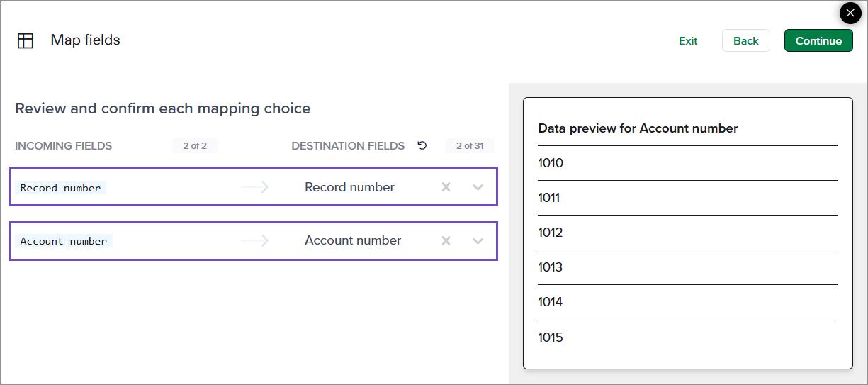The image size is (868, 385).
Task: Select the Account number destination field text
Action: click(x=353, y=241)
